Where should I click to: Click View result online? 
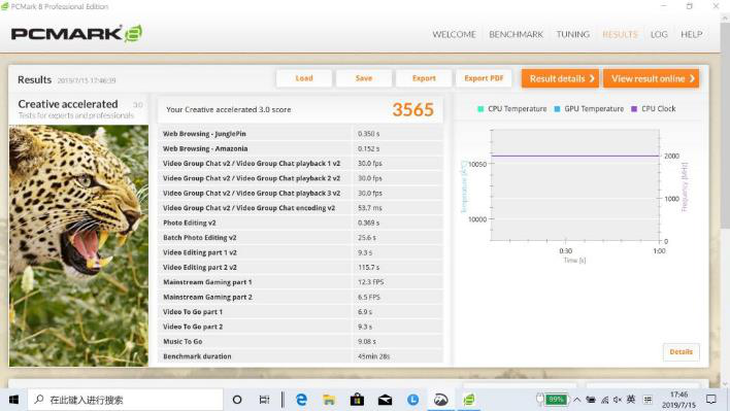(651, 79)
